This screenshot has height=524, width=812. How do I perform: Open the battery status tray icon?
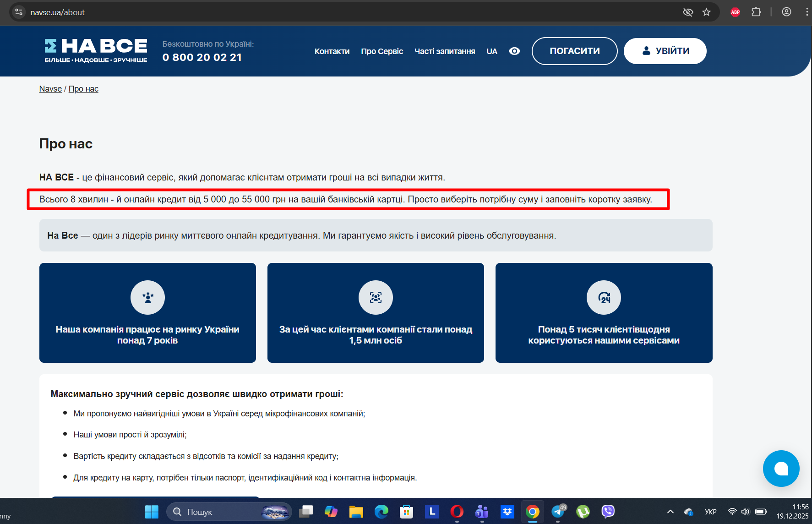pyautogui.click(x=761, y=512)
